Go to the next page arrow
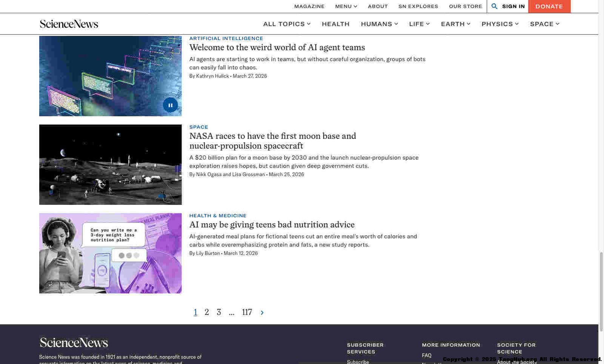This screenshot has height=364, width=604. pyautogui.click(x=262, y=312)
